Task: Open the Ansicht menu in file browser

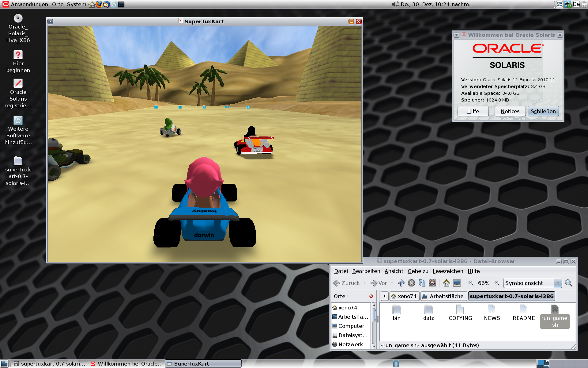Action: (394, 271)
